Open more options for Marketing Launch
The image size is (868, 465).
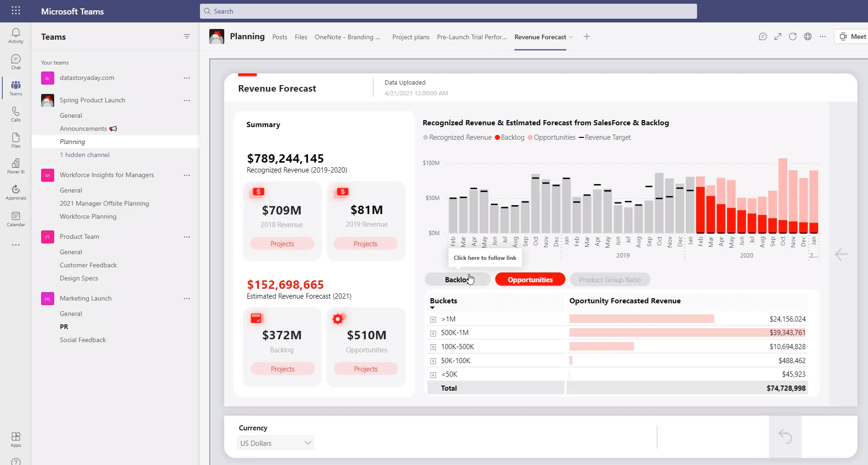point(187,299)
